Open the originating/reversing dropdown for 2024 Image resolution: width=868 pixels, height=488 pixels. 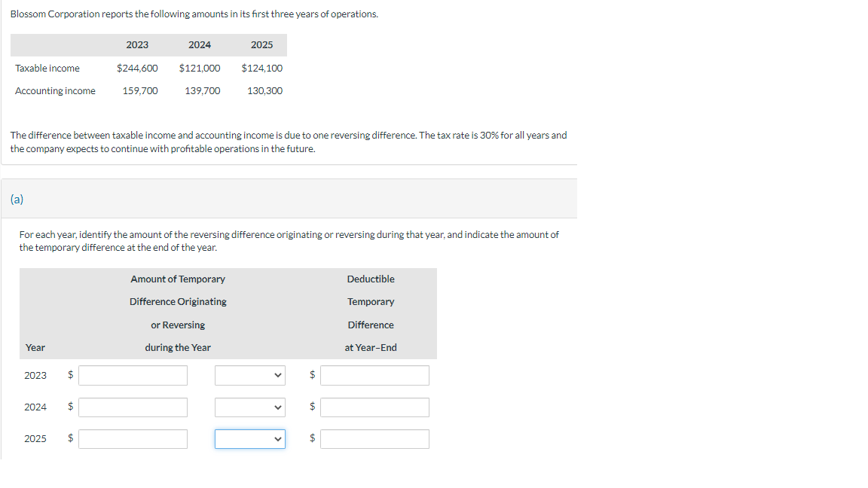coord(249,407)
